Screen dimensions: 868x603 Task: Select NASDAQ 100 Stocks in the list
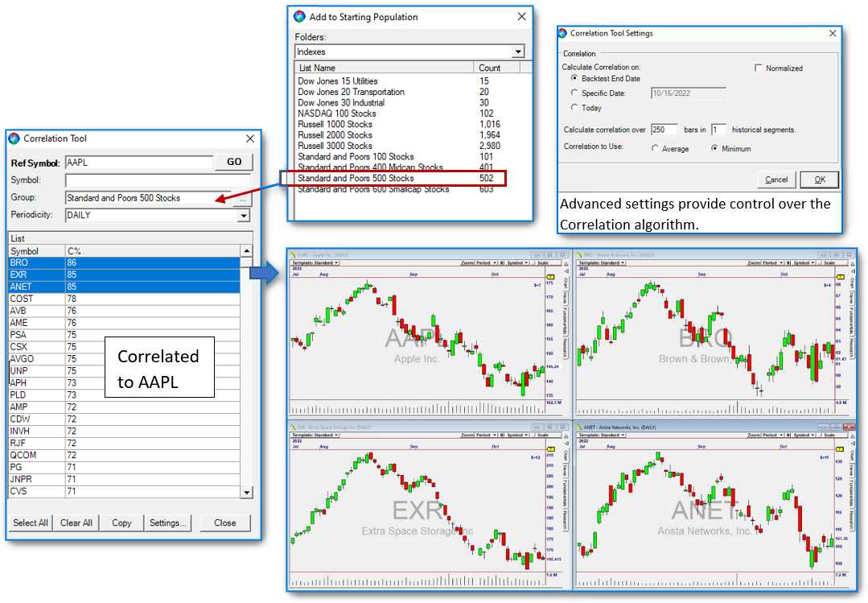[336, 114]
